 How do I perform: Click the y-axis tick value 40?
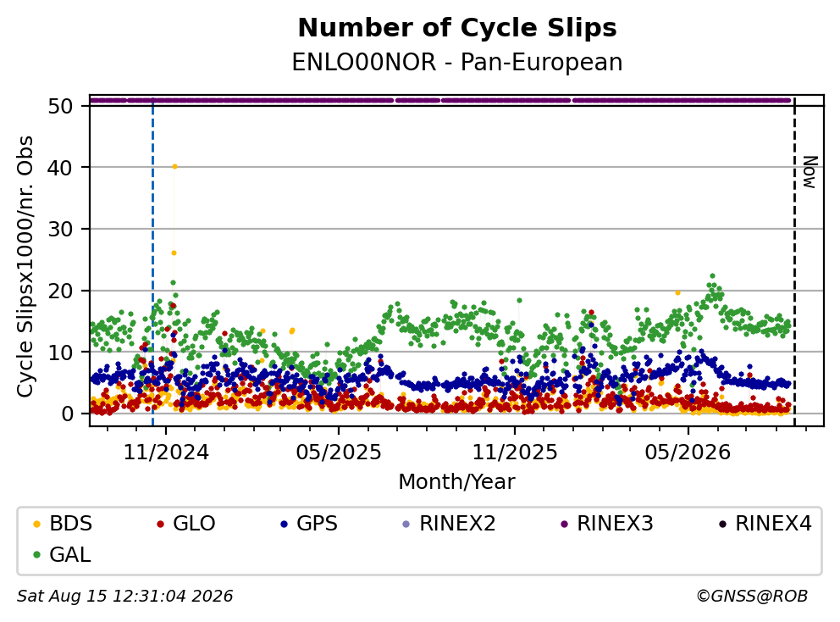click(60, 168)
